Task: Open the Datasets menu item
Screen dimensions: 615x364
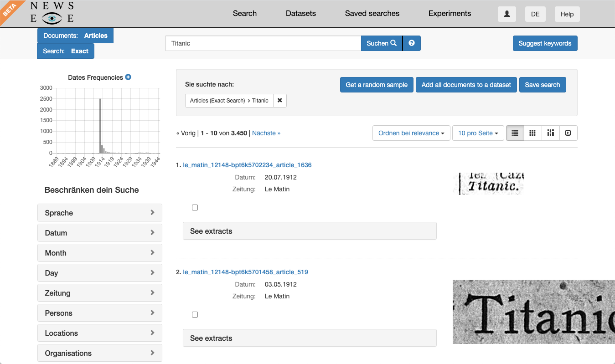Action: click(x=301, y=14)
